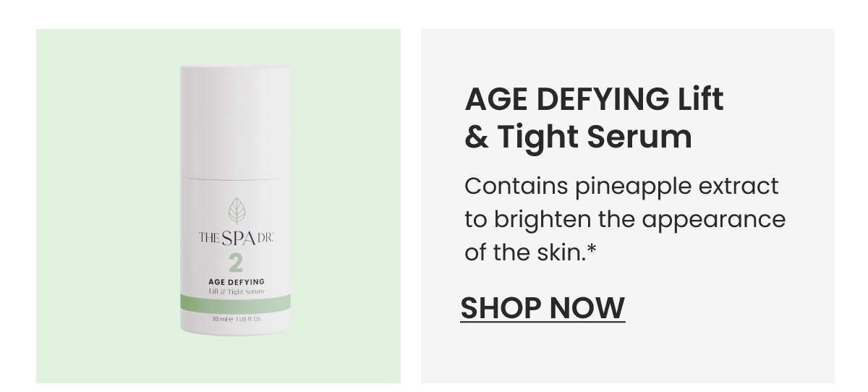Click the green stripe band on bottle
The width and height of the screenshot is (868, 392).
(236, 304)
